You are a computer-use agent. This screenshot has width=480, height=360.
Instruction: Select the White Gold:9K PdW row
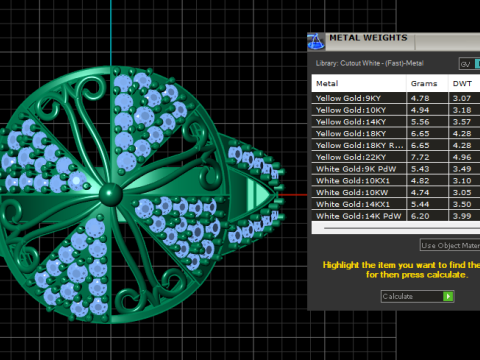396,169
